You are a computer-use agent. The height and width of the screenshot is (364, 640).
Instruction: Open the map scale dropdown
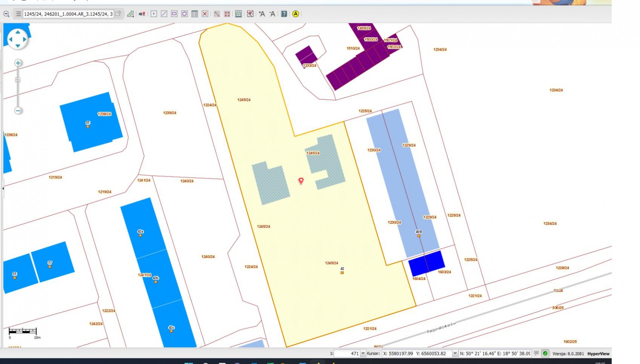tap(363, 353)
